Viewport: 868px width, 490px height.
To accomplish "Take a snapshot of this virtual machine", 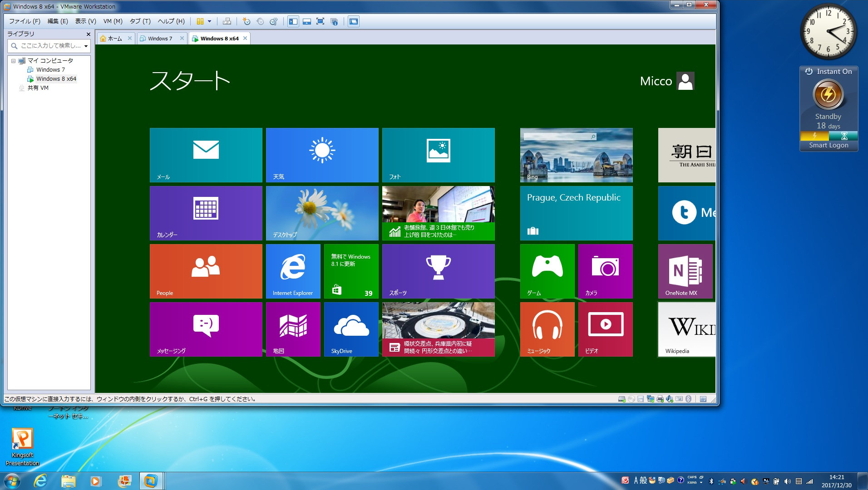I will click(x=246, y=21).
